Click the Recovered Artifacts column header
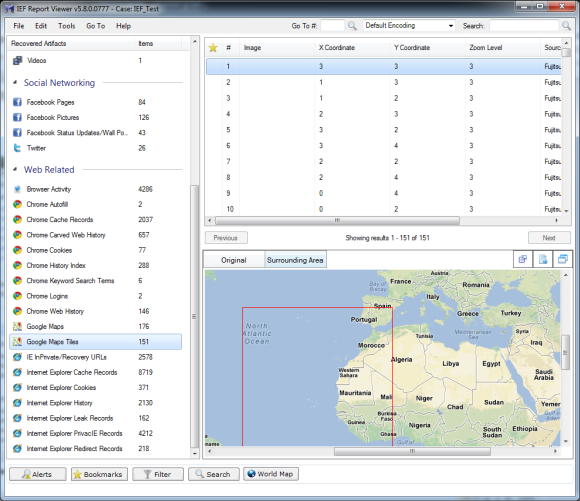The width and height of the screenshot is (580, 501). 71,44
